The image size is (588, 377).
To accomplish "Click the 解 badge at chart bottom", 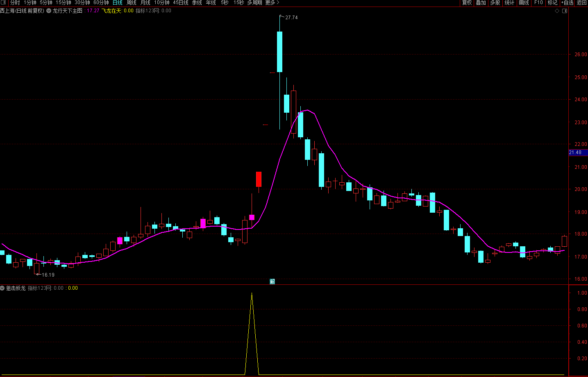I will click(x=272, y=282).
